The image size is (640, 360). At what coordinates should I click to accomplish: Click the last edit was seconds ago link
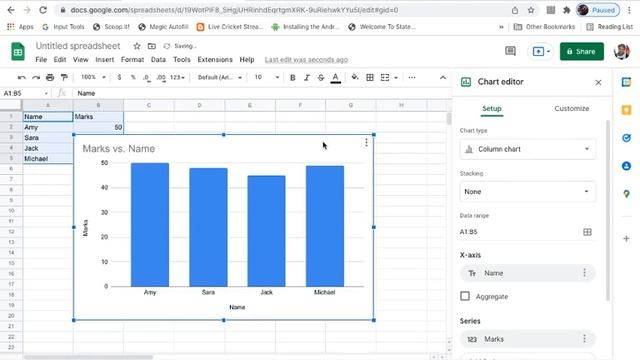pos(306,60)
